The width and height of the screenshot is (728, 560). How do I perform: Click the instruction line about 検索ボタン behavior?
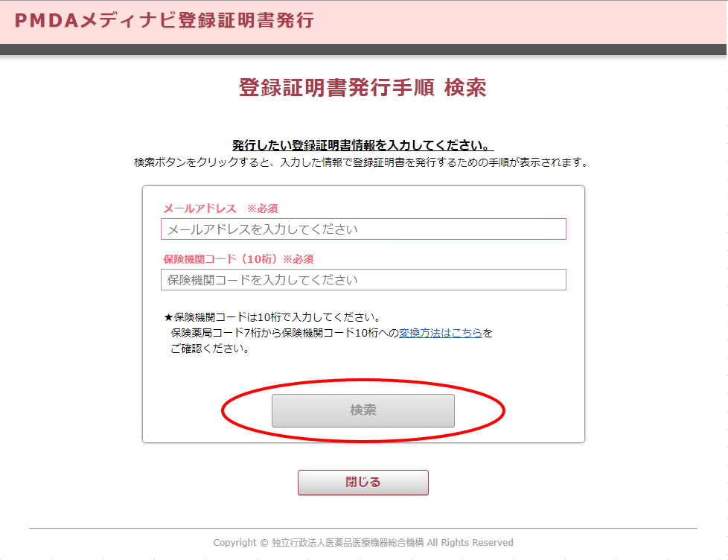point(363,159)
